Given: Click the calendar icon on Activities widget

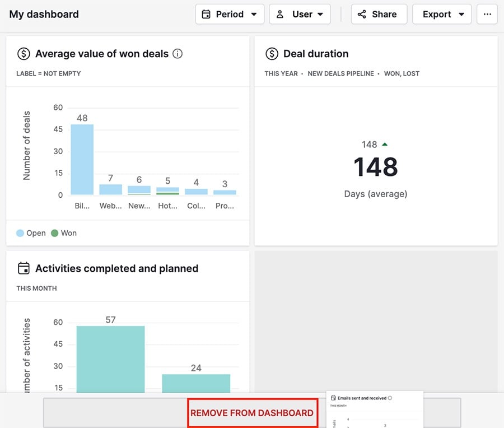Looking at the screenshot, I should pyautogui.click(x=24, y=268).
